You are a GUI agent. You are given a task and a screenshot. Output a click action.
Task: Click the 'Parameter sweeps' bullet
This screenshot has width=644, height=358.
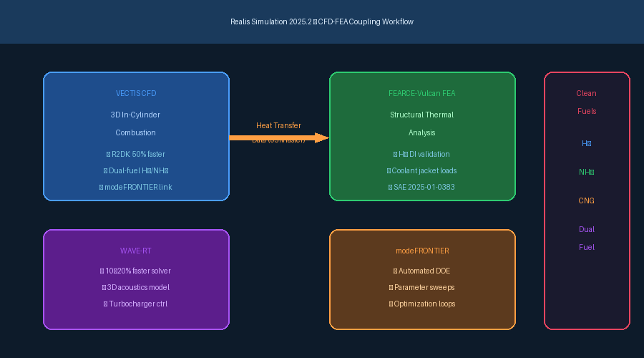421,287
